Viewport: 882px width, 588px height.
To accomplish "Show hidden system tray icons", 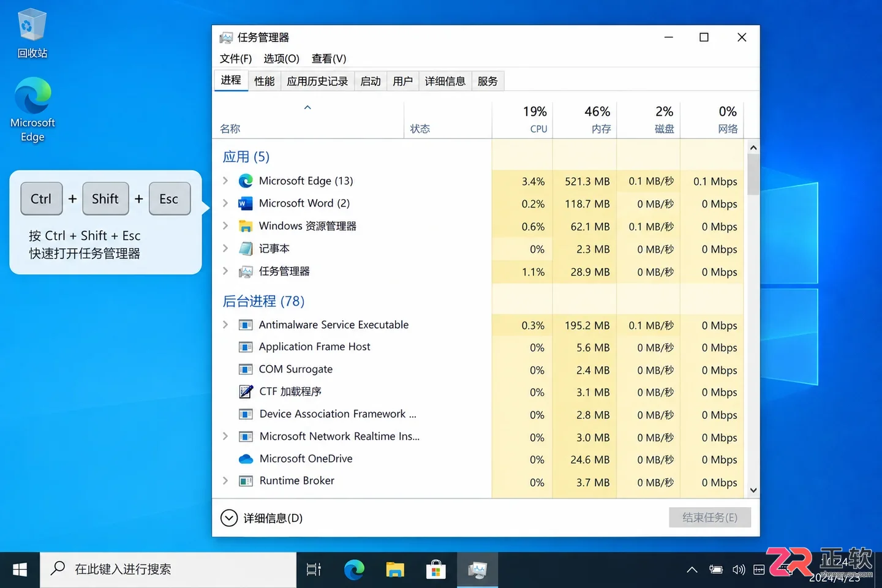I will pos(692,570).
